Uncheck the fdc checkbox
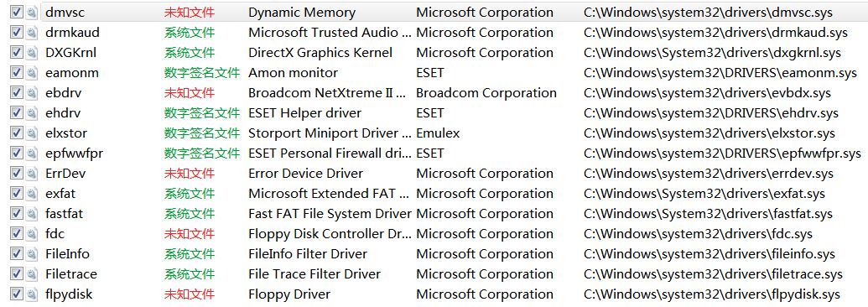The image size is (868, 307). (x=17, y=234)
